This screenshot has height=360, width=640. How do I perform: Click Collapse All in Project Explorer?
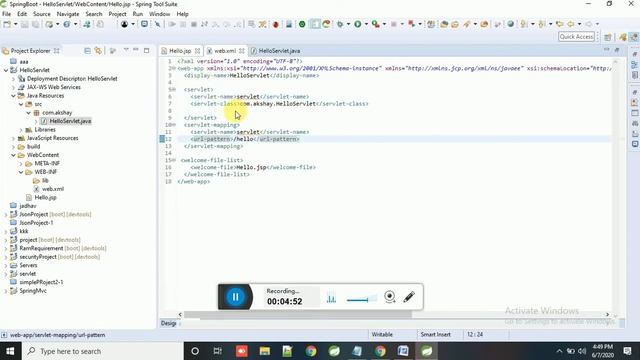87,51
